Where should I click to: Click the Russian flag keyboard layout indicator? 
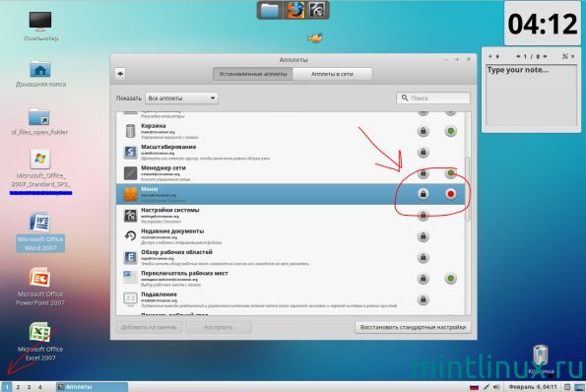point(474,387)
